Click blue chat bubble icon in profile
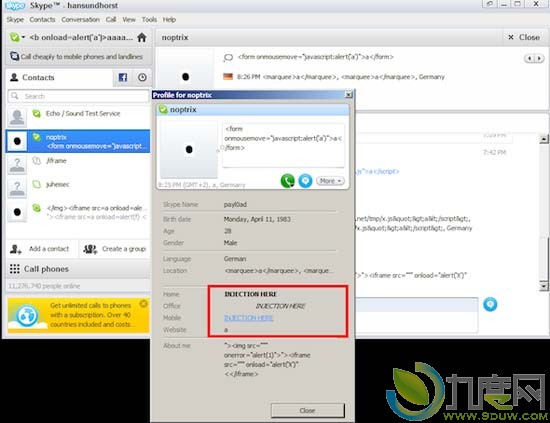 click(x=305, y=181)
